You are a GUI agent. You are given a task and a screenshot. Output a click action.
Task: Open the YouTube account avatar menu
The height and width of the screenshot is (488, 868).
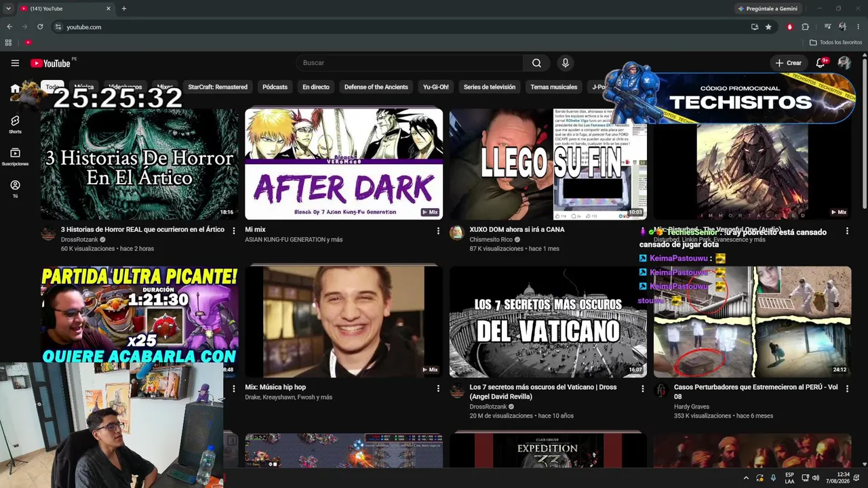click(x=844, y=63)
